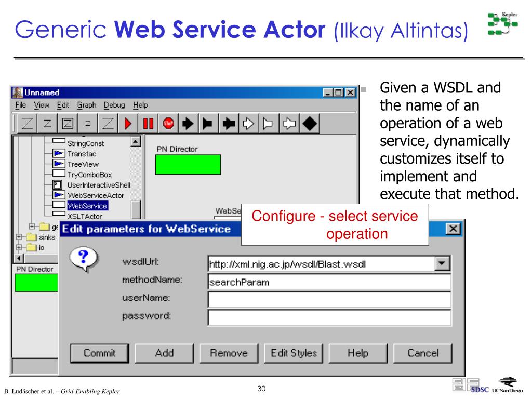Click the small z zoom-out toolbar icon
This screenshot has width=532, height=399.
87,124
